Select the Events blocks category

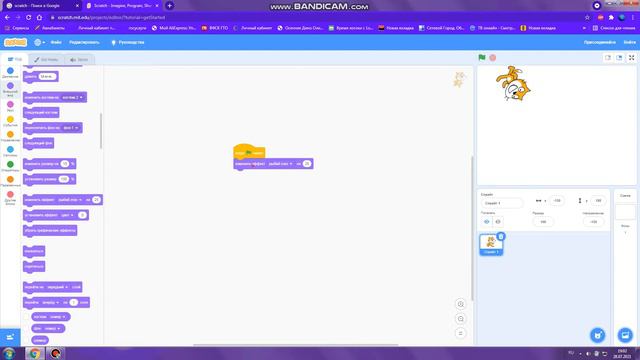click(x=10, y=122)
